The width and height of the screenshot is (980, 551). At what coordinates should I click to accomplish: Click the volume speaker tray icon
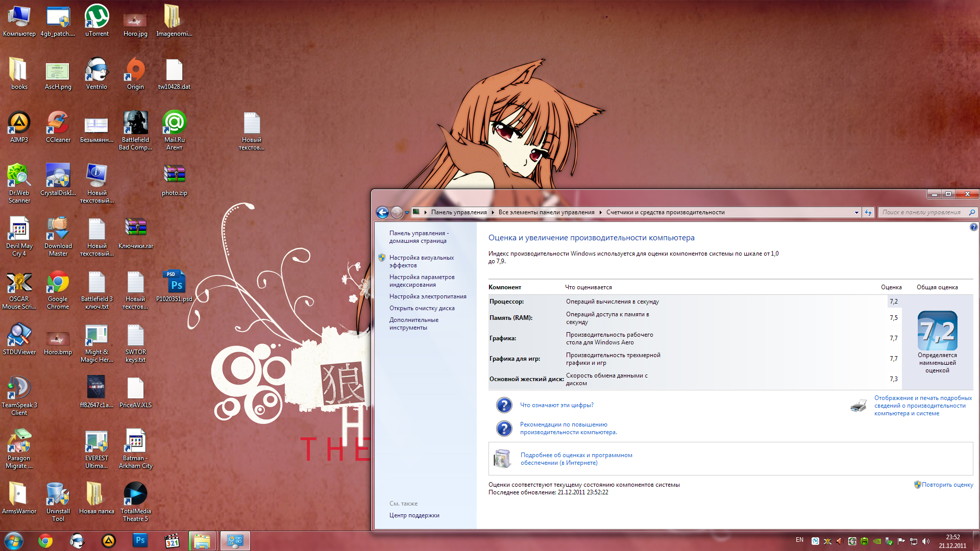pos(926,541)
